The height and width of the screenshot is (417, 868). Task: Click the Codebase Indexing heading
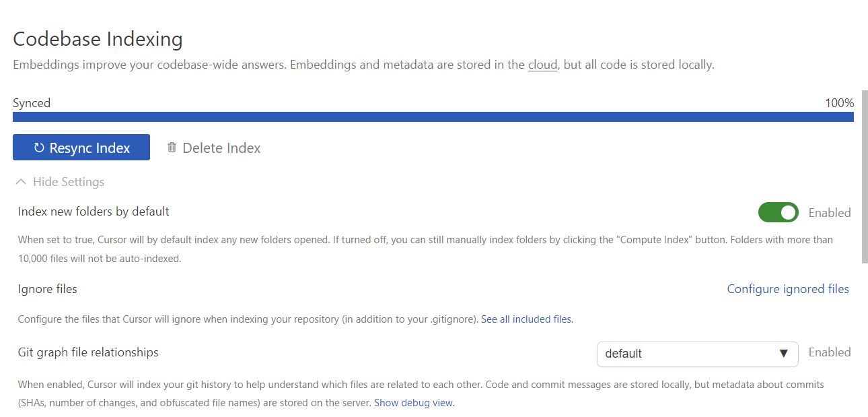[x=98, y=39]
